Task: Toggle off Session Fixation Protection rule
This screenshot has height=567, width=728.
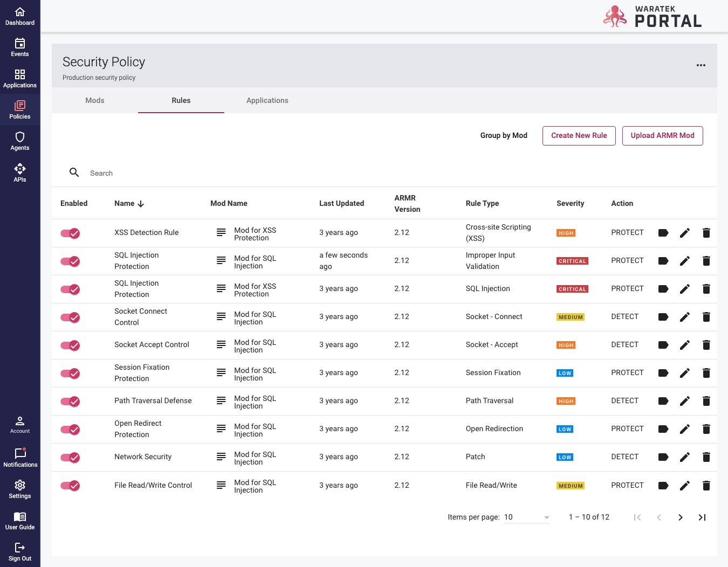Action: coord(70,374)
